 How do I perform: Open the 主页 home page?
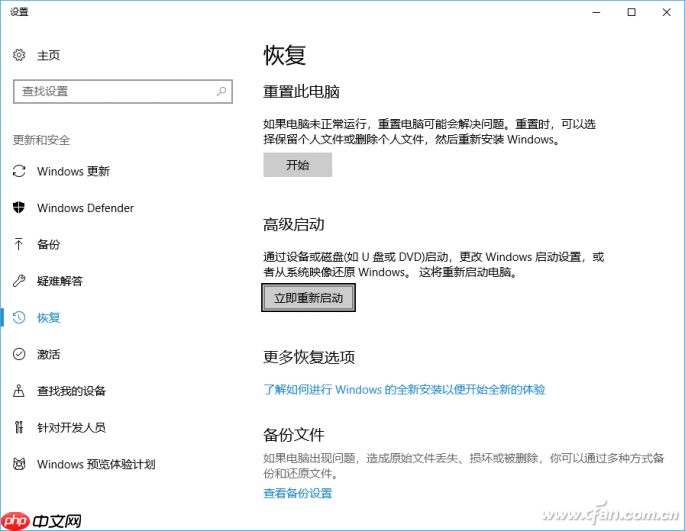48,56
